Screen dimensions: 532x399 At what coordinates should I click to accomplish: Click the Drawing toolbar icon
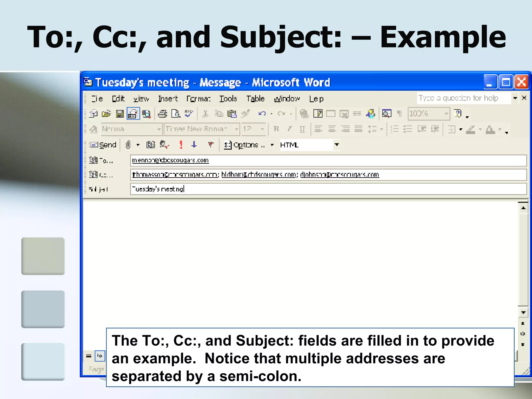pyautogui.click(x=370, y=114)
